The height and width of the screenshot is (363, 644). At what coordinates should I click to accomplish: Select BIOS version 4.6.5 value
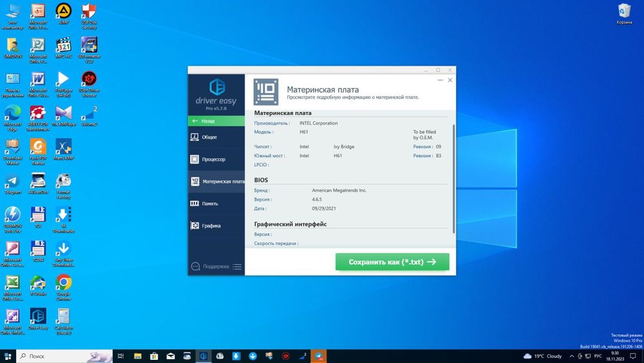tap(317, 199)
